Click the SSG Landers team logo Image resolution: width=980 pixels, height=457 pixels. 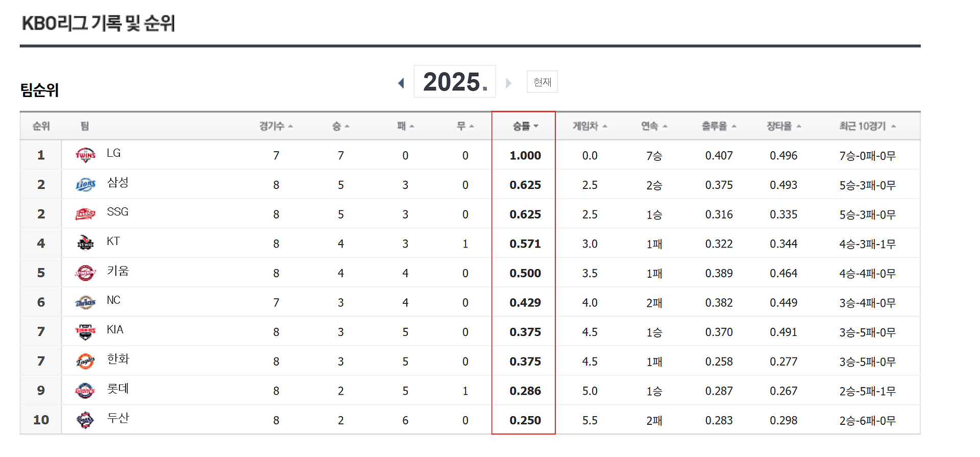pos(85,214)
